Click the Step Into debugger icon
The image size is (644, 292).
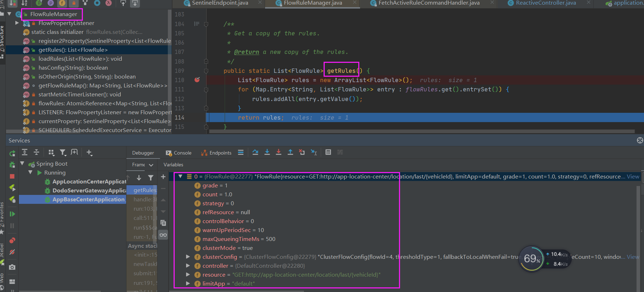click(x=267, y=152)
